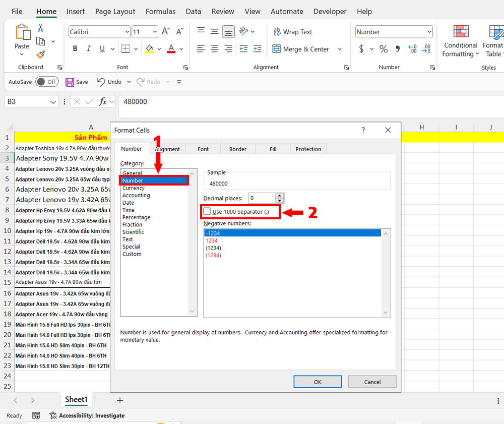The width and height of the screenshot is (504, 424).
Task: Click the Percent Style icon
Action: coord(384,49)
